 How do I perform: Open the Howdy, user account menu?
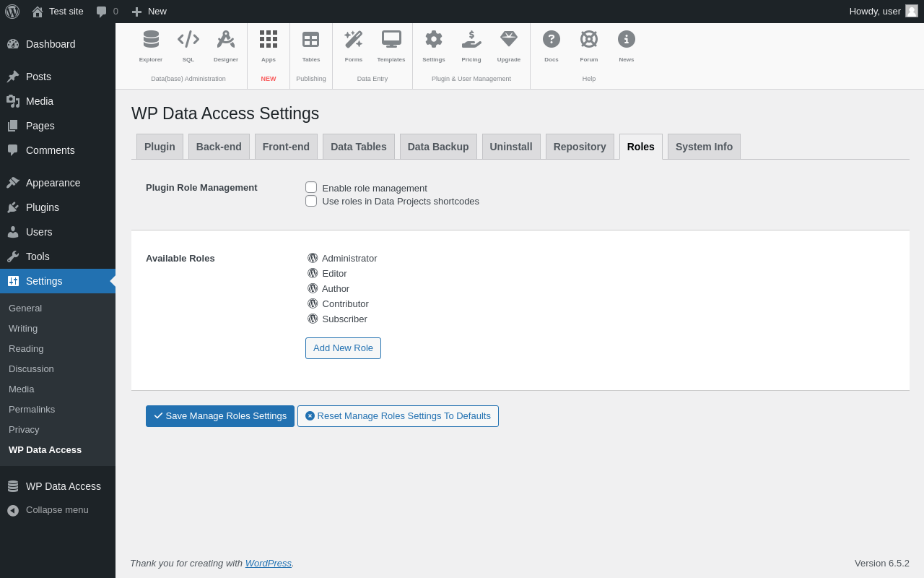(x=882, y=12)
